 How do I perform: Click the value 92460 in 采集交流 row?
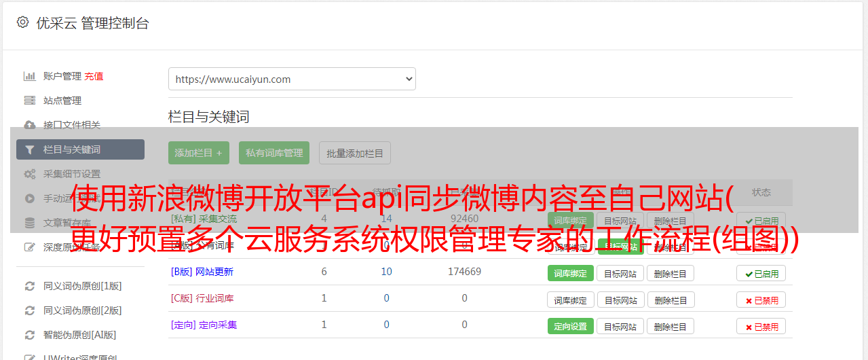(x=464, y=219)
